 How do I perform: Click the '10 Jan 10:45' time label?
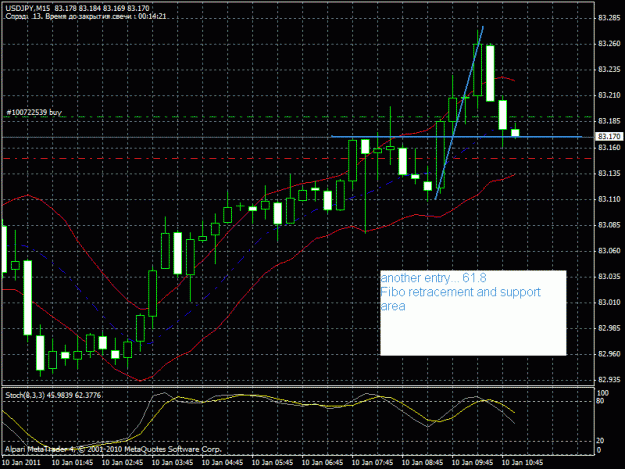click(x=522, y=463)
